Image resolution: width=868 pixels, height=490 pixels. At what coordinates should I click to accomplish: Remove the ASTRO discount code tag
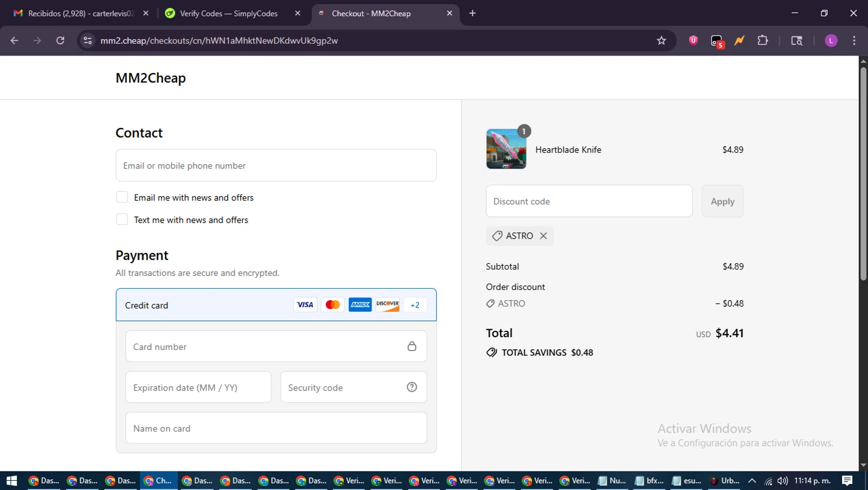click(543, 235)
